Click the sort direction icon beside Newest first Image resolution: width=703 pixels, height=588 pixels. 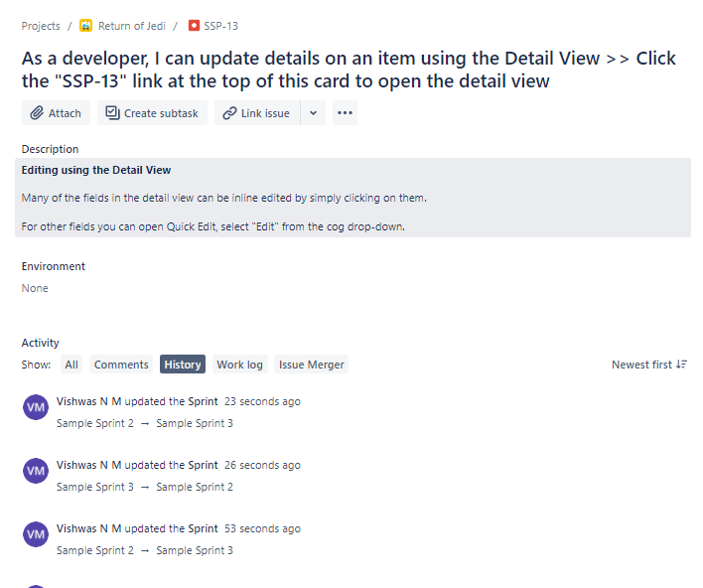(x=681, y=365)
